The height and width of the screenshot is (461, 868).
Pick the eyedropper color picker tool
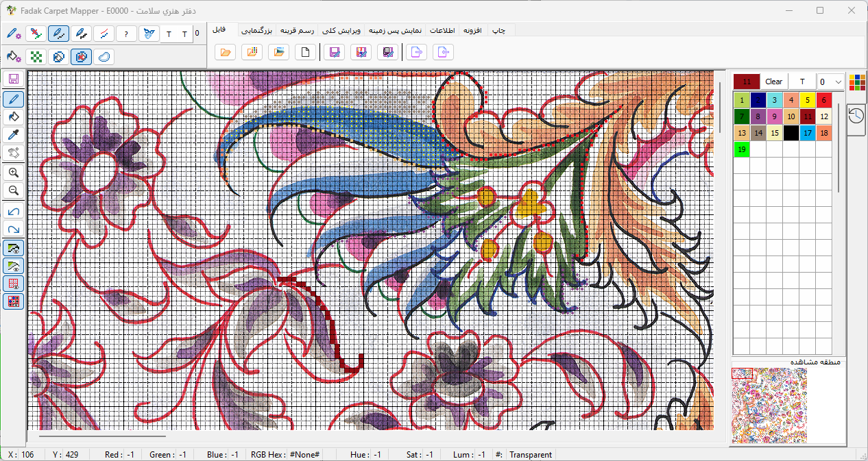[x=14, y=134]
